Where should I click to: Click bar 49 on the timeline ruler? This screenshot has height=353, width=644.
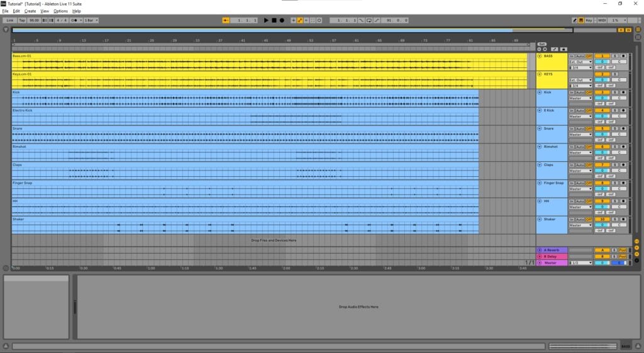click(289, 40)
